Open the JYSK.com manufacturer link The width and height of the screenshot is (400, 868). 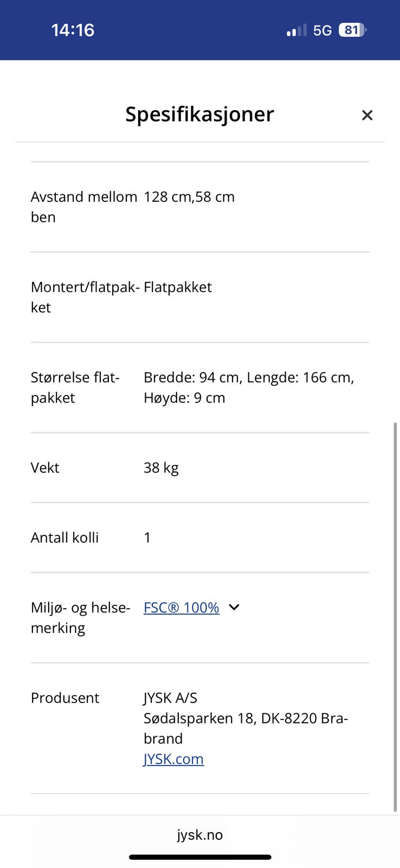pos(173,759)
